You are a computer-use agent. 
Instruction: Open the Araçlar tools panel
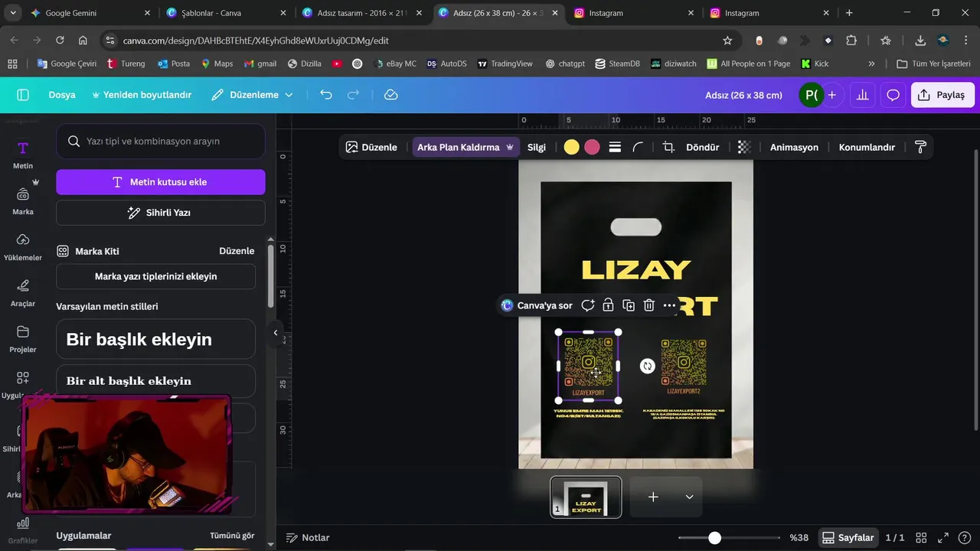tap(23, 293)
